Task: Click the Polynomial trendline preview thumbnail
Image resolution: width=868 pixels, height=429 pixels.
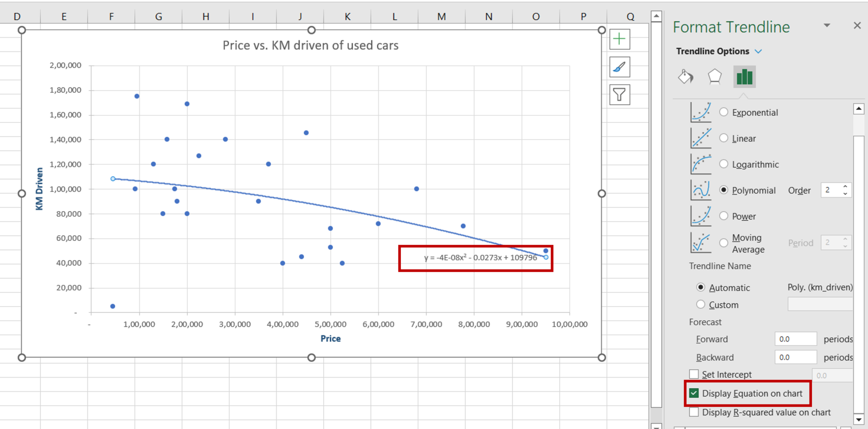Action: (x=701, y=190)
